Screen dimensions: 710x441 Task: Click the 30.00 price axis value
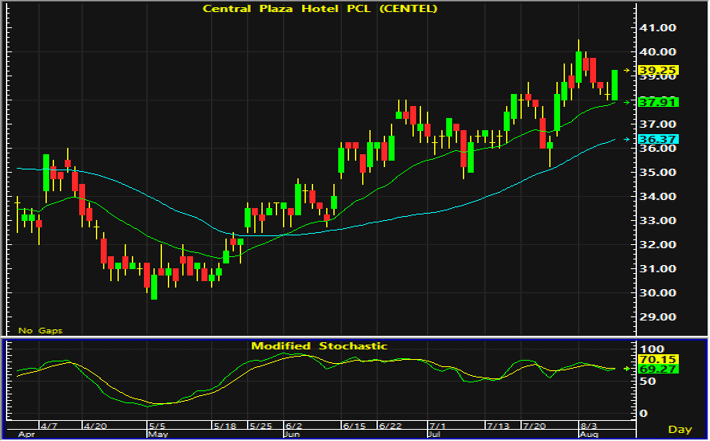[x=657, y=293]
